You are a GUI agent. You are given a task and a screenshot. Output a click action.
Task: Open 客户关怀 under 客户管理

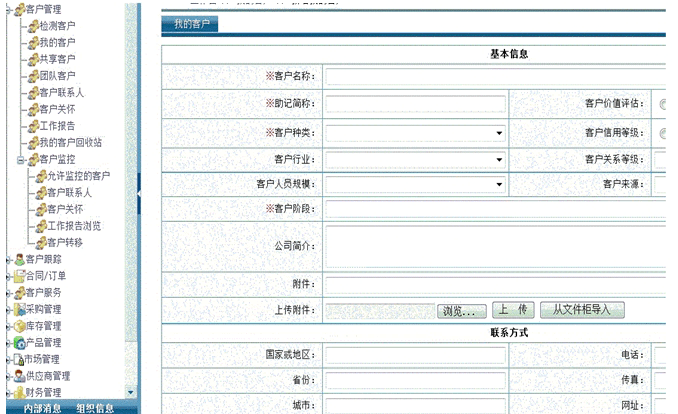tap(57, 109)
